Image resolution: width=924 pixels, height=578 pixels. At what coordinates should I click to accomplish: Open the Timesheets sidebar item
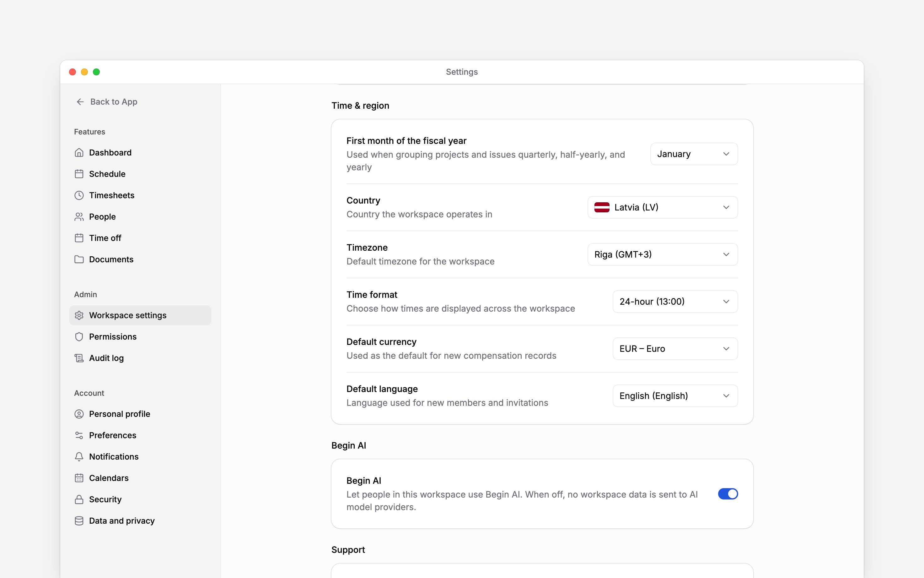pos(140,195)
